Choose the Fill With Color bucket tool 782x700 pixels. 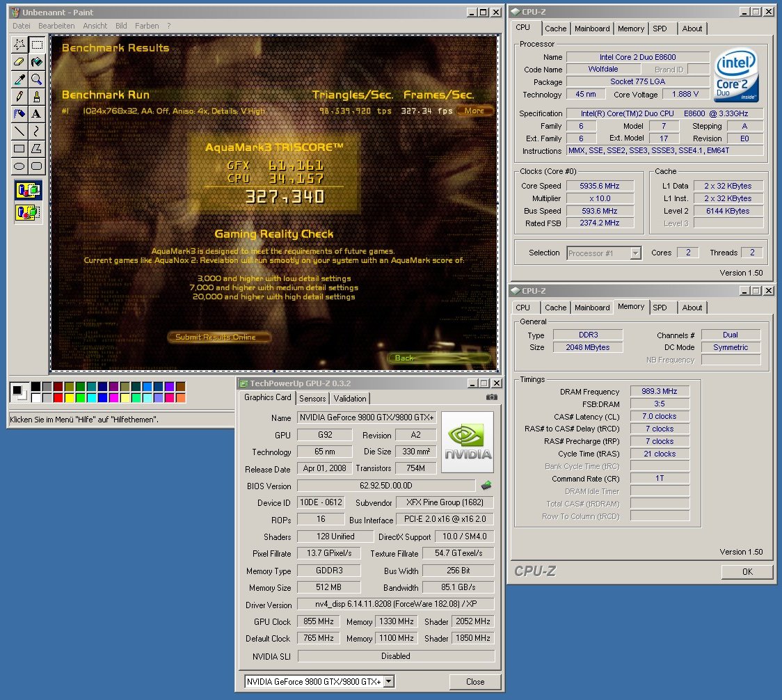[x=37, y=62]
